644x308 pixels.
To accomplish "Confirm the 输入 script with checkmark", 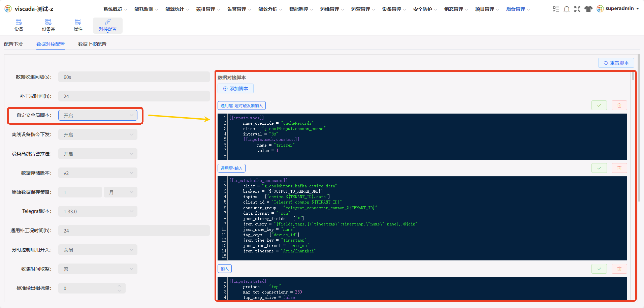I will (599, 269).
